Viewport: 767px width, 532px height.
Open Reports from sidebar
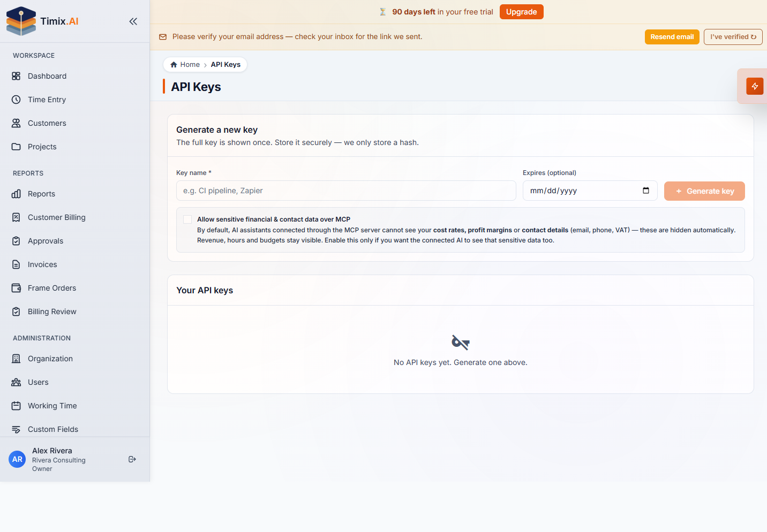click(x=75, y=194)
